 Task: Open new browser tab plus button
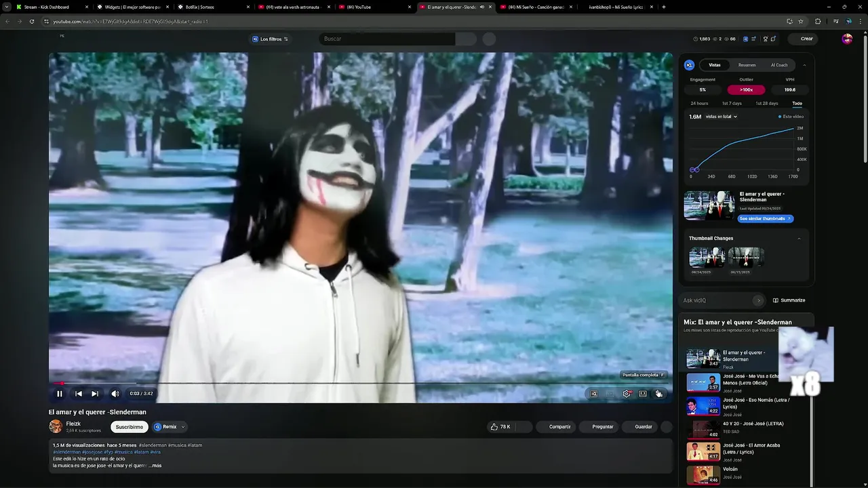pos(663,7)
